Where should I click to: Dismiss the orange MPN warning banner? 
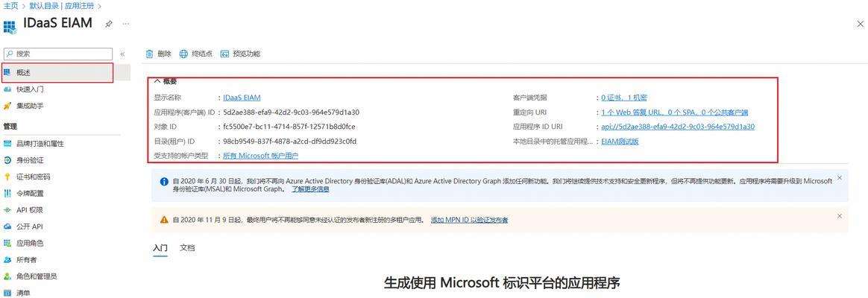click(x=839, y=216)
